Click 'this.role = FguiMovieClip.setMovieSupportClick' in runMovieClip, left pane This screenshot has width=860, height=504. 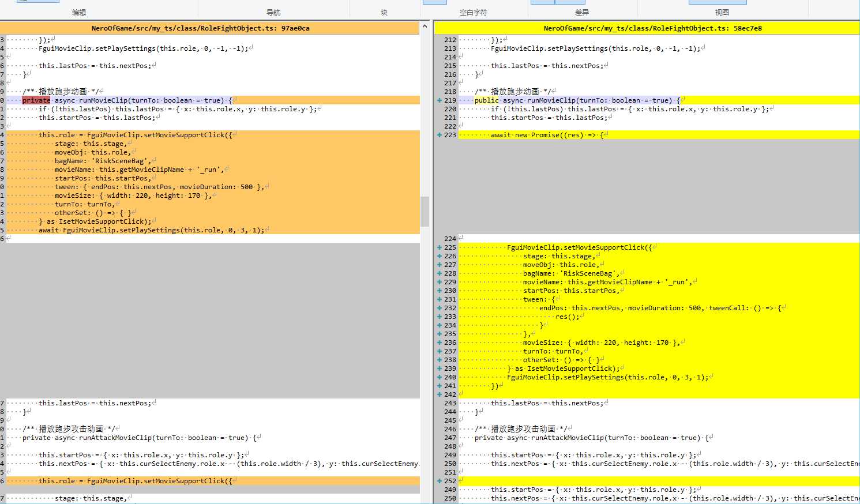(x=133, y=135)
